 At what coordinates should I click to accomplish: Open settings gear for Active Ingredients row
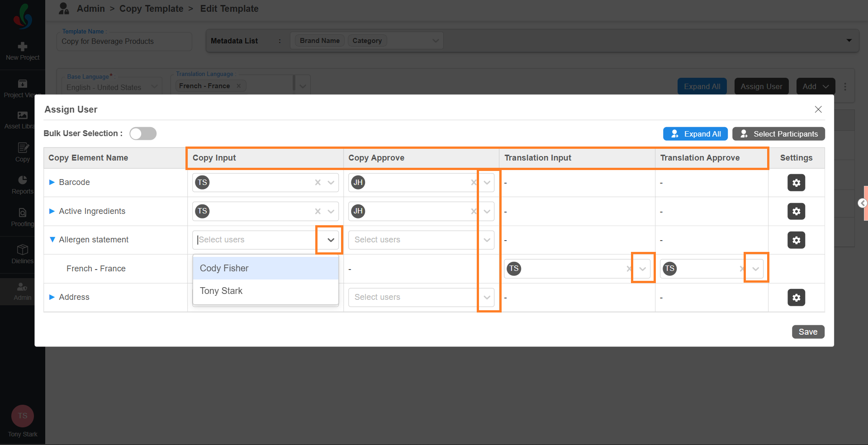point(796,211)
